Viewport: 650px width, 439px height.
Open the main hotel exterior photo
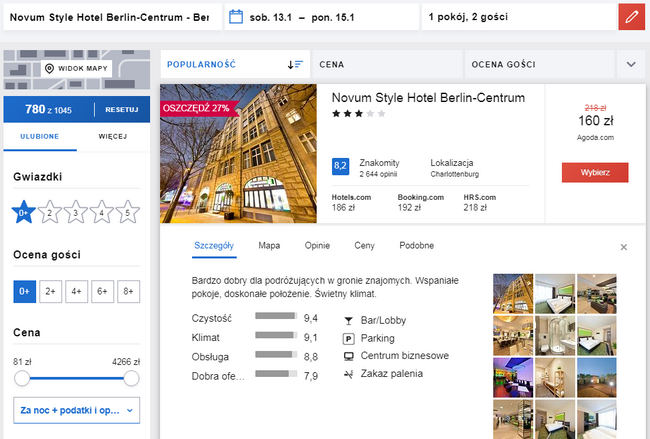238,154
